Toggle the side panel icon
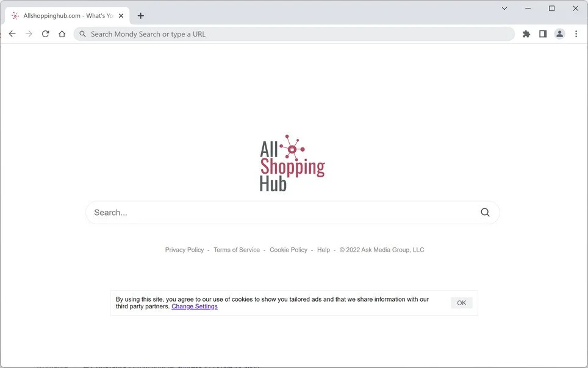The width and height of the screenshot is (588, 368). tap(543, 34)
